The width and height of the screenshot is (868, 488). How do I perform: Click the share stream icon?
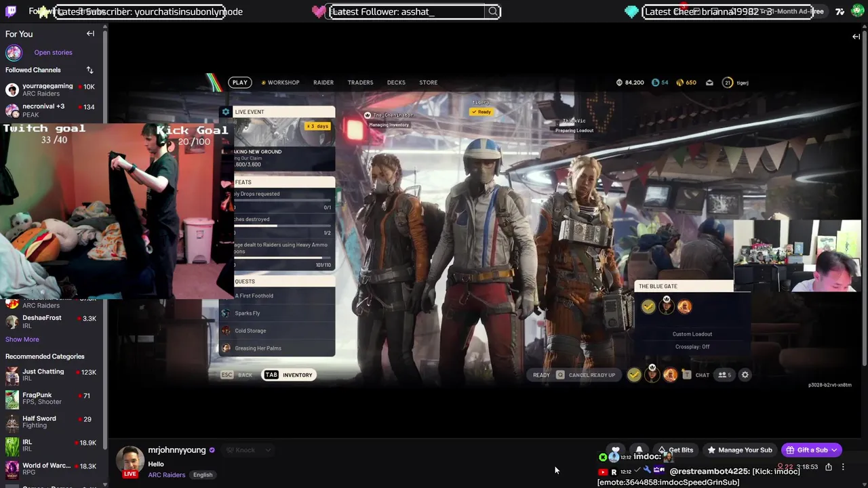(829, 467)
